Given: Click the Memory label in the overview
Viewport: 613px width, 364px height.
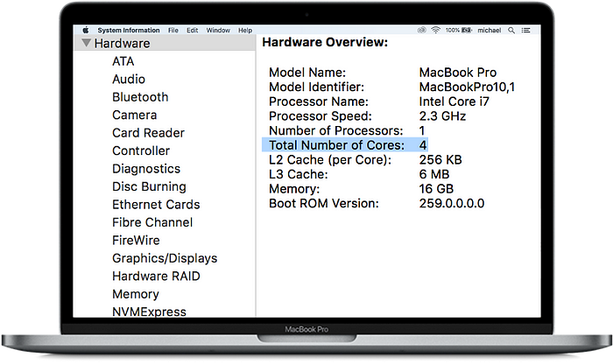Looking at the screenshot, I should tap(294, 189).
